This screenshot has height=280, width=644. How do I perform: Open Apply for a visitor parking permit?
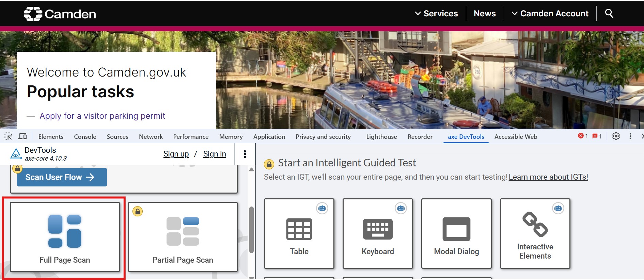tap(102, 116)
